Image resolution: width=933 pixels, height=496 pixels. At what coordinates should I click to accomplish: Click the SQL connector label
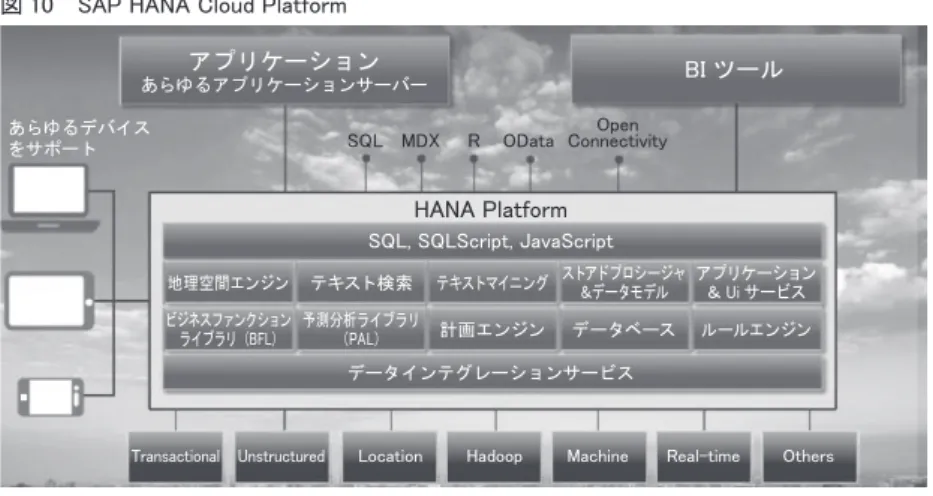365,141
